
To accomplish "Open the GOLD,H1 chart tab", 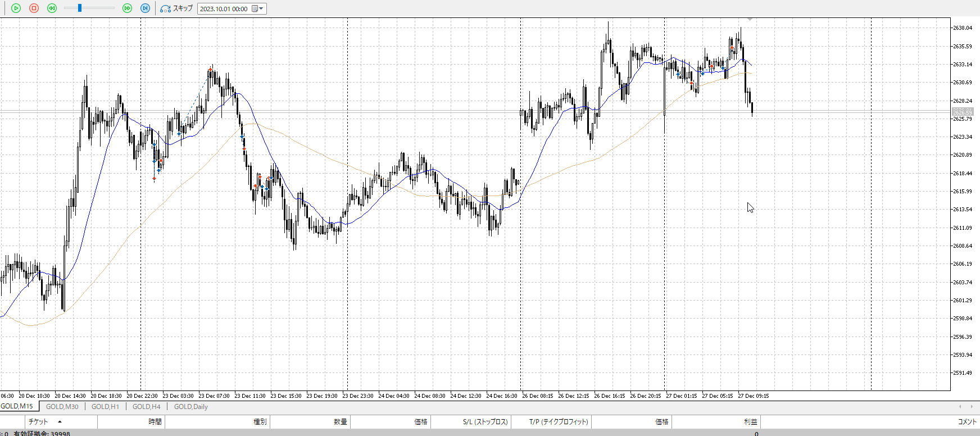I will click(105, 407).
